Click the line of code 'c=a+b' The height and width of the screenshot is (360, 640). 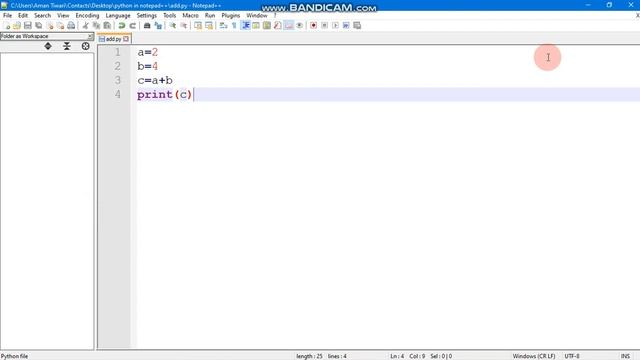tap(155, 80)
